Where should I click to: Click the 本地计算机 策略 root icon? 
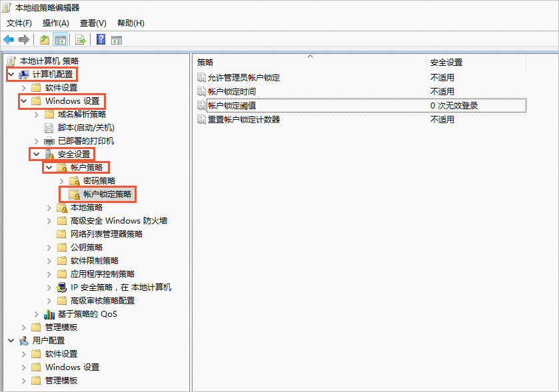11,61
